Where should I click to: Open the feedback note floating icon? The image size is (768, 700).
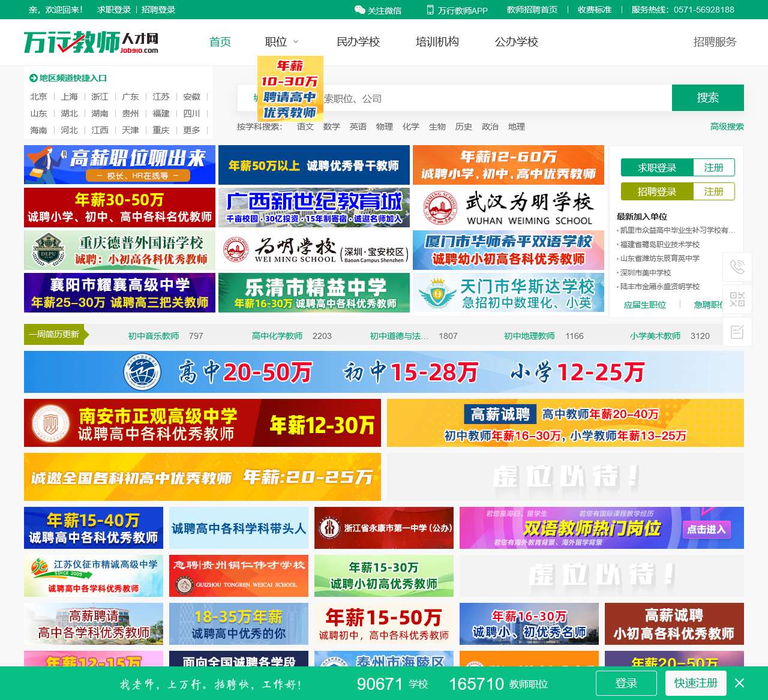tap(737, 331)
